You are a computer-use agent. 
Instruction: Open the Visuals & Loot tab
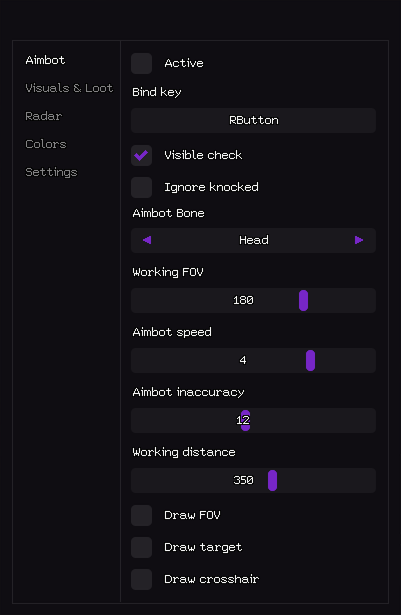[x=69, y=88]
